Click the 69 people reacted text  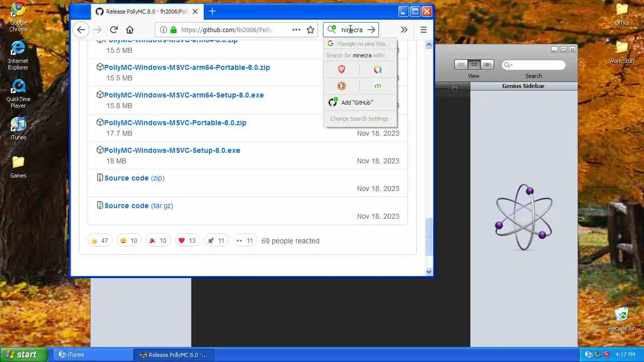point(290,241)
